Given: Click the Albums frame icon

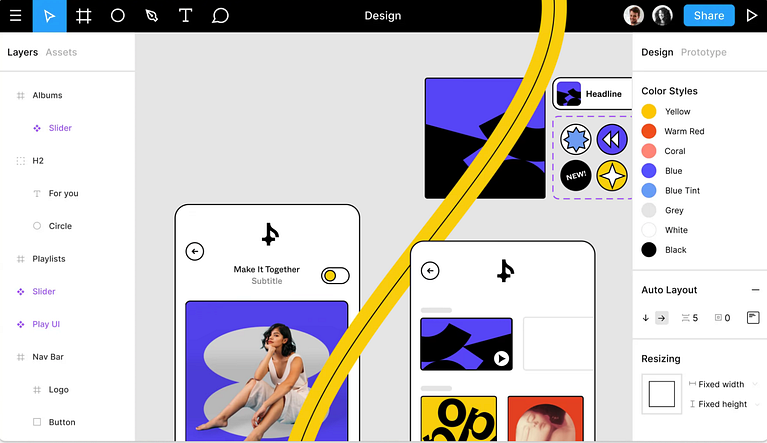Looking at the screenshot, I should 21,95.
